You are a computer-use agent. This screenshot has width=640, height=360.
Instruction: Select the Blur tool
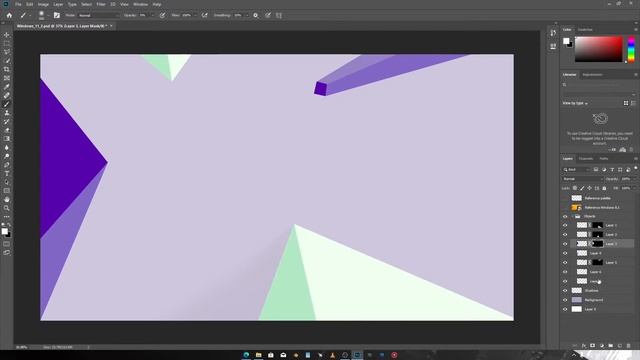point(7,147)
